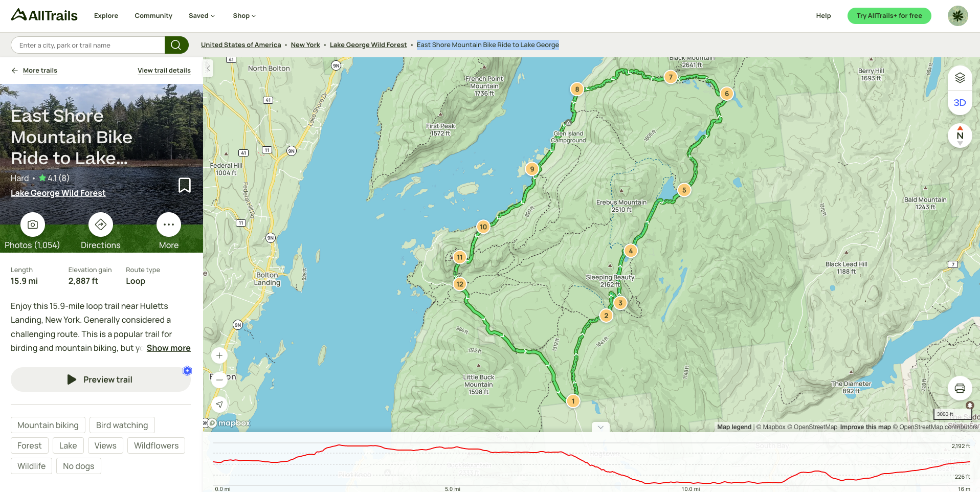Expand the Saved dropdown menu
The image size is (980, 492).
[x=202, y=16]
